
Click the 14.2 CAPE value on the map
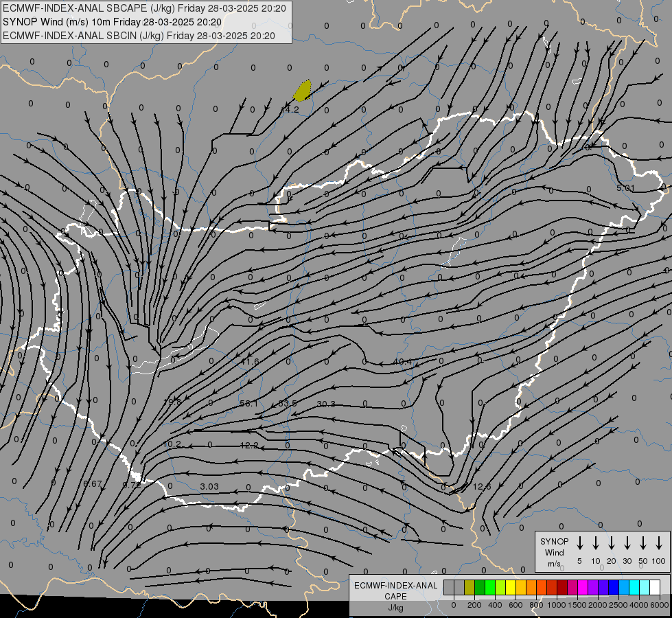[290, 110]
